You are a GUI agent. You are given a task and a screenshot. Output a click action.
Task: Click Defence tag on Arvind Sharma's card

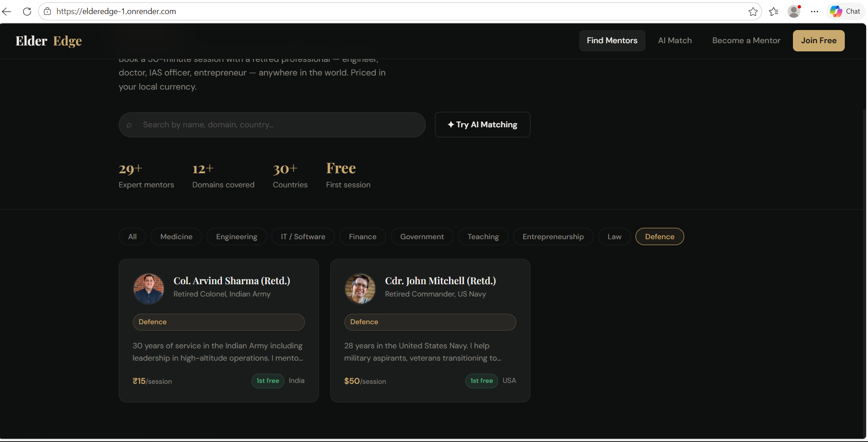coord(218,322)
